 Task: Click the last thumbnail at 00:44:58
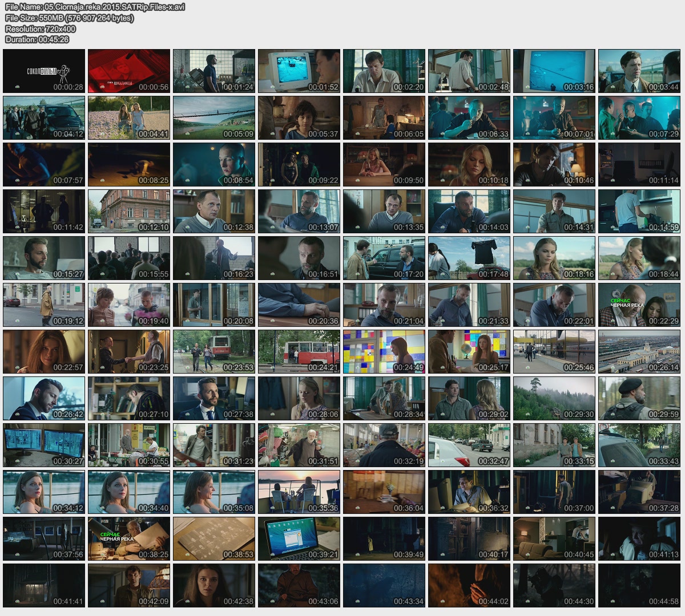tap(639, 585)
